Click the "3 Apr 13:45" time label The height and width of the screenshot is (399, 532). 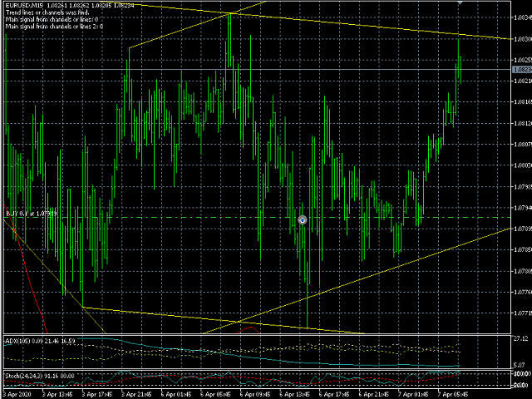(x=57, y=395)
